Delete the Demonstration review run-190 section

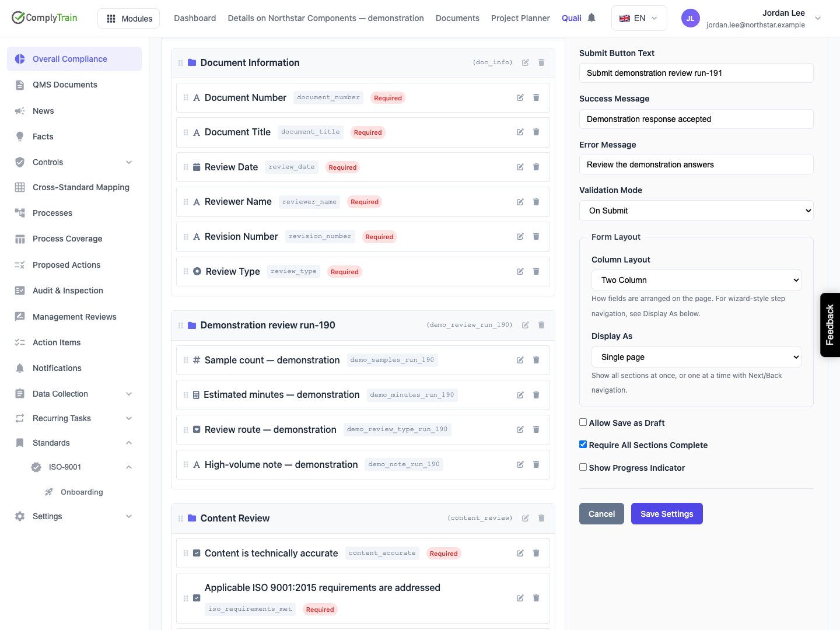tap(541, 325)
